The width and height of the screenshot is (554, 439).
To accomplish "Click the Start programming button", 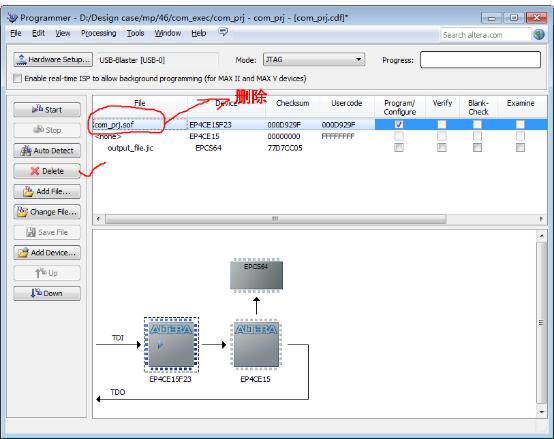I will click(47, 110).
